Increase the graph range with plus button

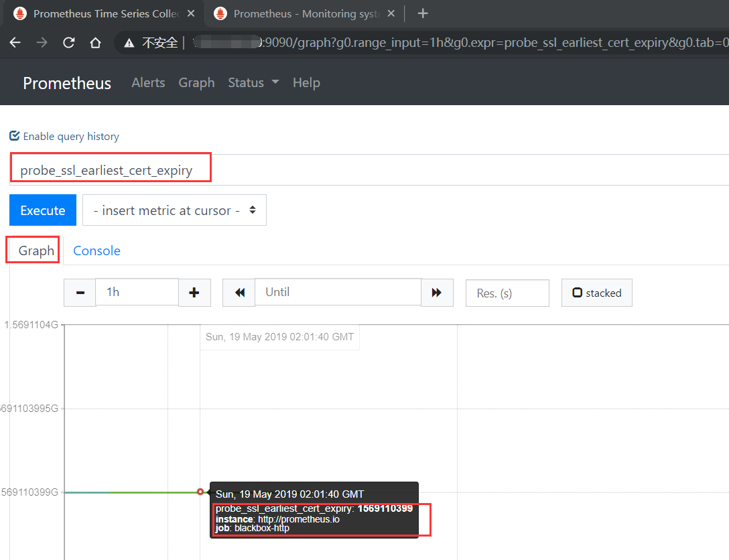194,292
